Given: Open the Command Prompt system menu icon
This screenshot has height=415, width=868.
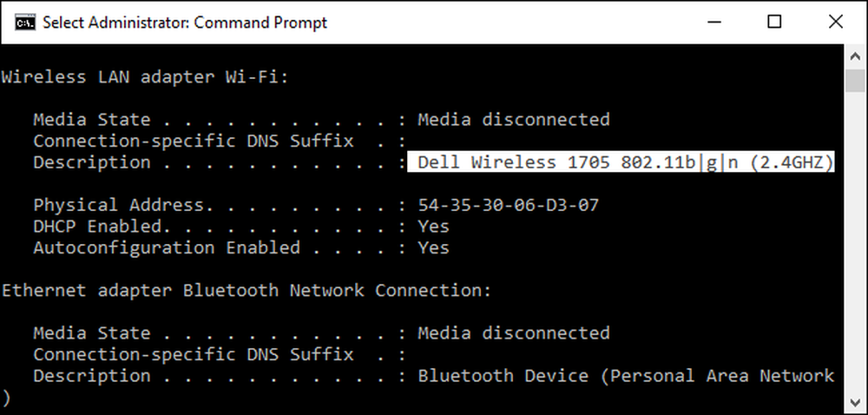Looking at the screenshot, I should tap(24, 22).
